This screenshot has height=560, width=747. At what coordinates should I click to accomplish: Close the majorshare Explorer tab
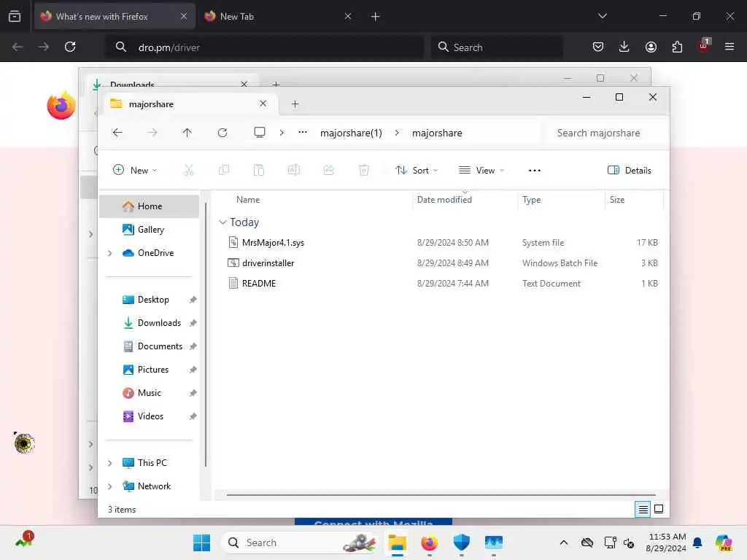[x=263, y=104]
